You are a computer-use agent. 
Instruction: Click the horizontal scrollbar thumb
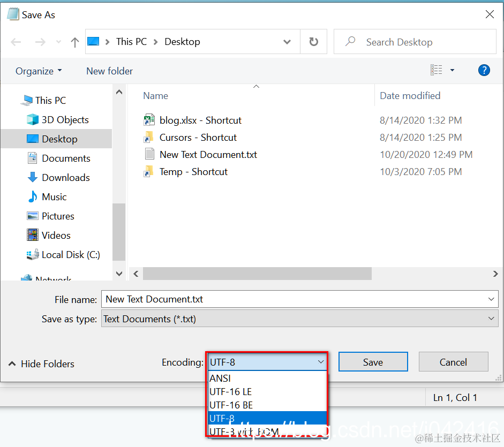(257, 274)
